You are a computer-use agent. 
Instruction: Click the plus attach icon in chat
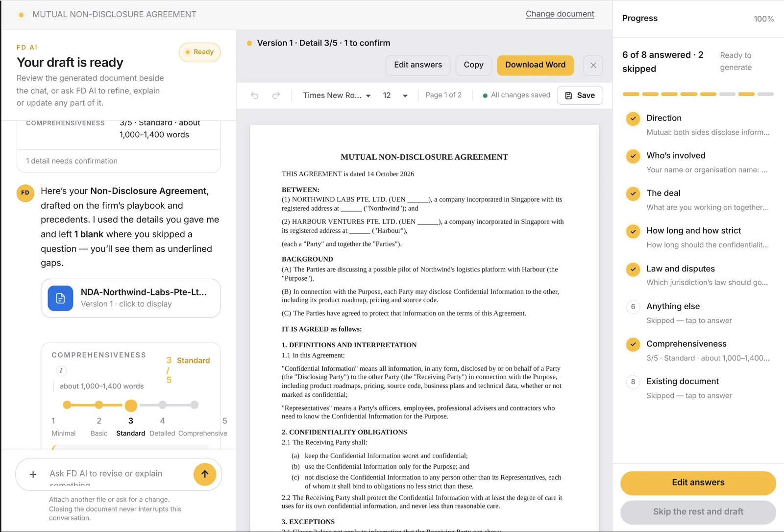click(x=33, y=474)
